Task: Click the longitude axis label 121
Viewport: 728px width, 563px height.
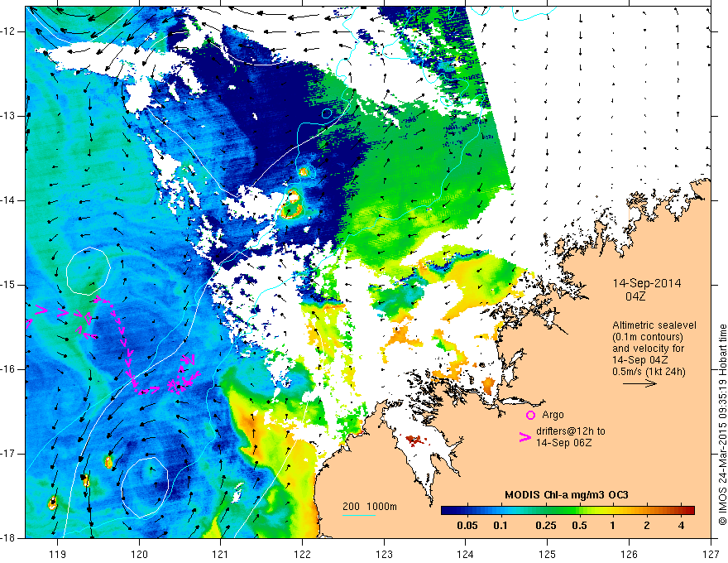Action: tap(221, 554)
